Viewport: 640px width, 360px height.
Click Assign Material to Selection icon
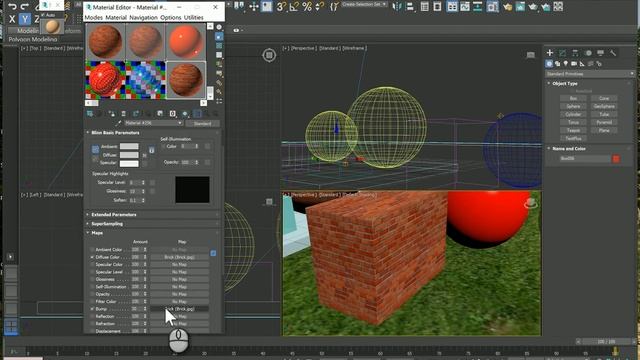coord(111,113)
